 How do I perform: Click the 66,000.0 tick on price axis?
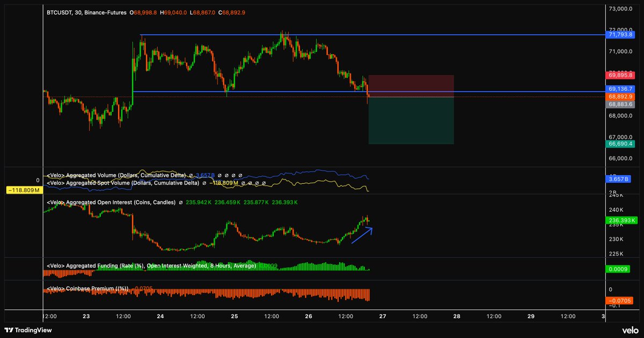coord(621,159)
